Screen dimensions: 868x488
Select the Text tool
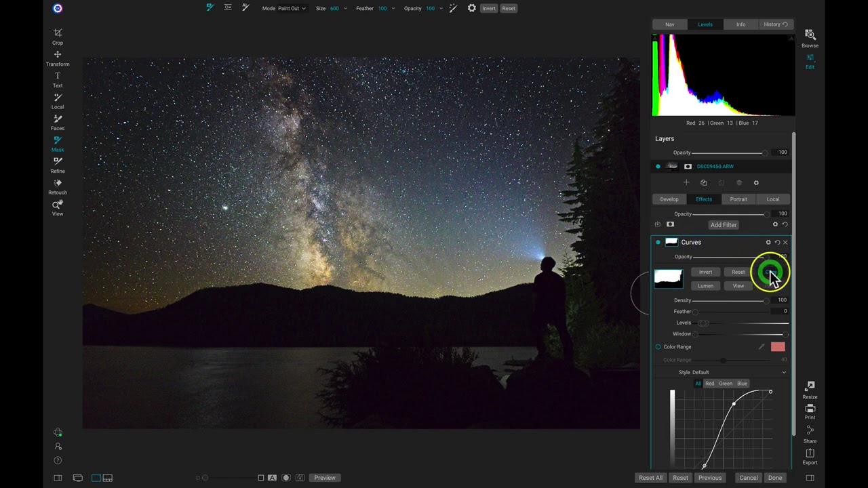(x=58, y=79)
